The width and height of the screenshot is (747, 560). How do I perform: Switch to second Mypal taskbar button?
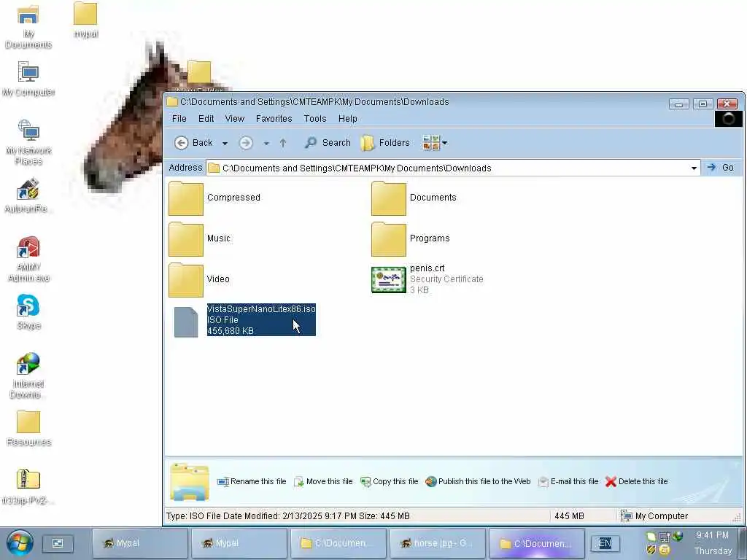239,543
